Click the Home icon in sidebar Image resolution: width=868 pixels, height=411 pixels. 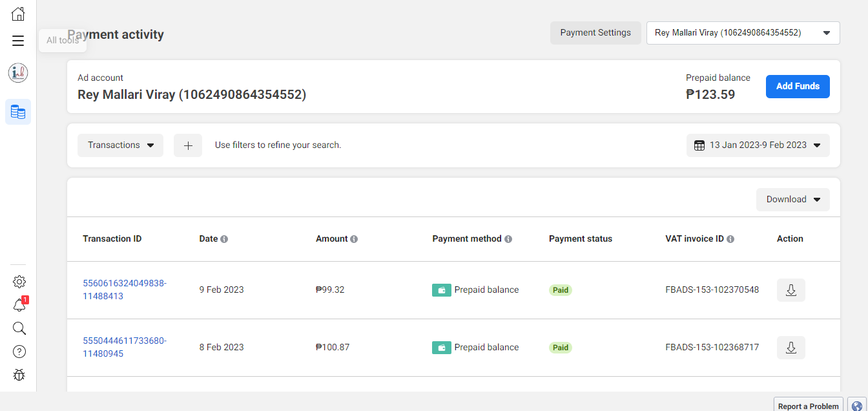click(x=18, y=14)
